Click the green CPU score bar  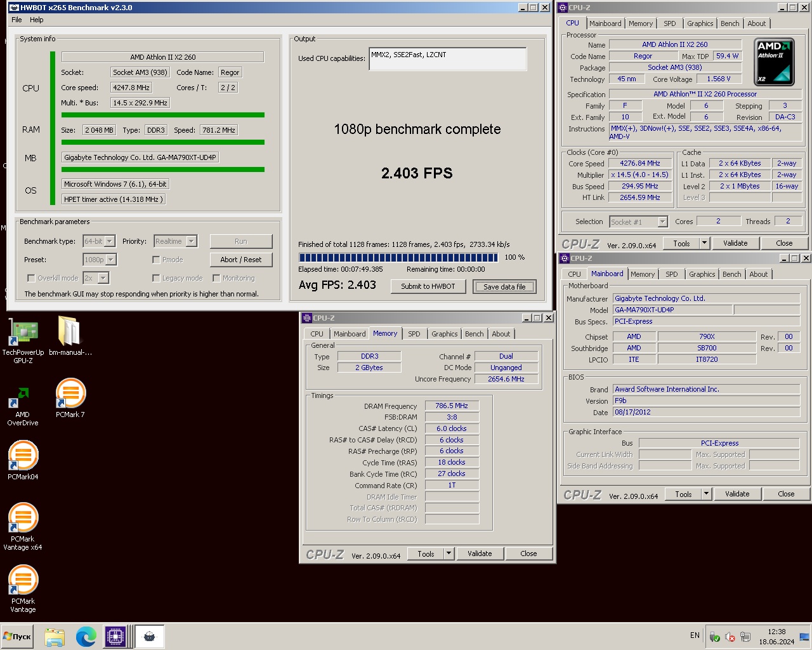(163, 115)
